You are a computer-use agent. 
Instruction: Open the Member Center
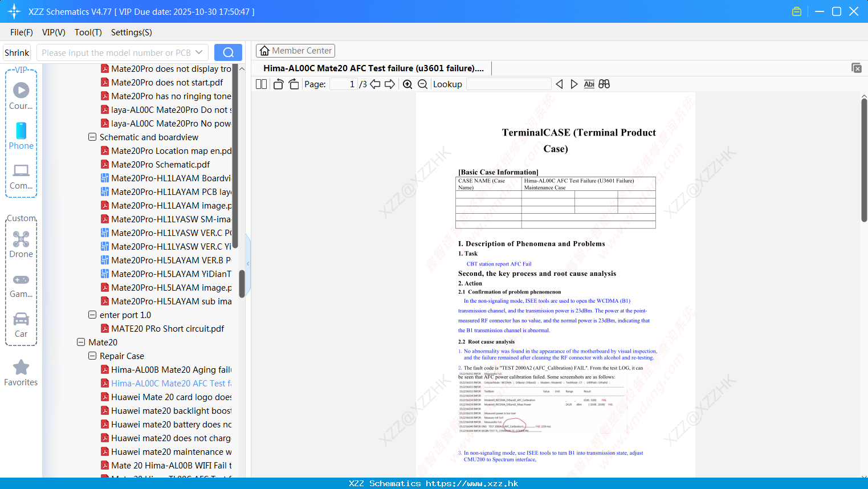click(295, 51)
